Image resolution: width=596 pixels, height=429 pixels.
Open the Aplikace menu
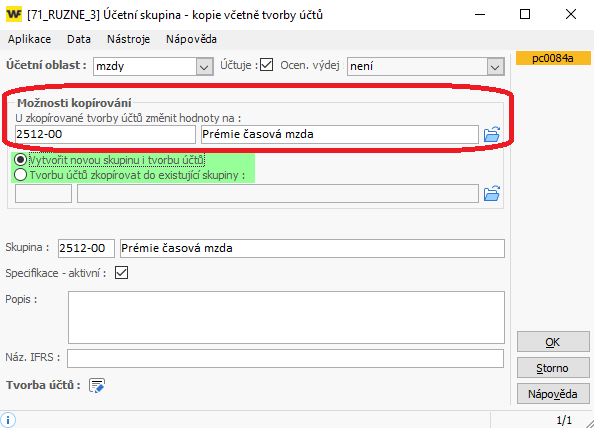(x=29, y=39)
